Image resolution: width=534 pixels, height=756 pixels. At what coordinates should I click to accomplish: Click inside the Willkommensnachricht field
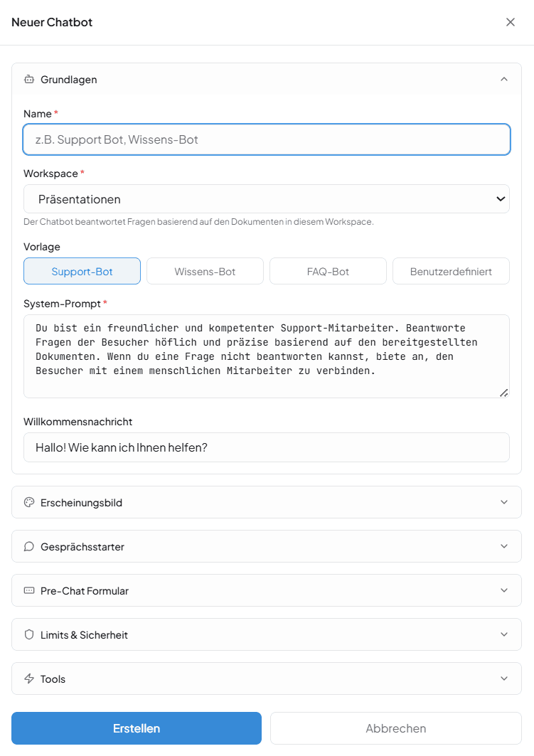click(x=267, y=447)
